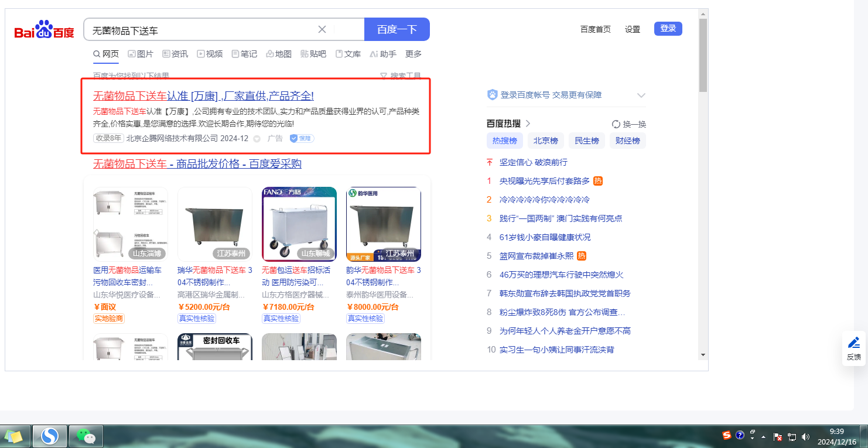Switch to the 资讯 search tab
The height and width of the screenshot is (448, 868).
[x=175, y=54]
